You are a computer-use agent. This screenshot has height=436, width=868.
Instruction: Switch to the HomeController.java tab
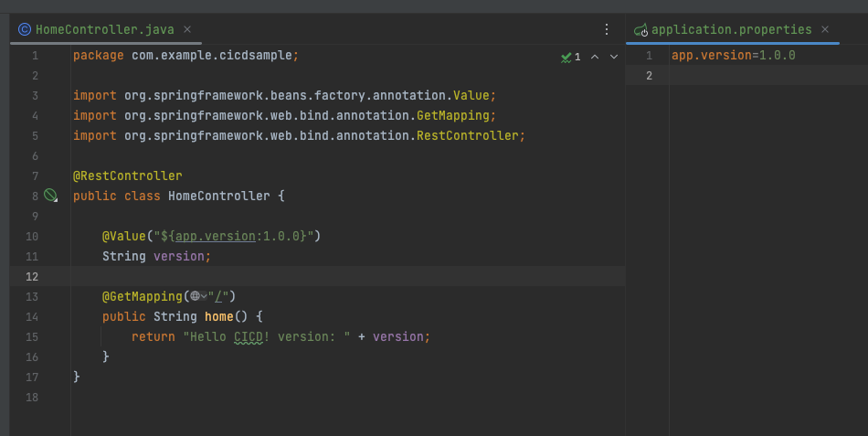click(x=105, y=29)
